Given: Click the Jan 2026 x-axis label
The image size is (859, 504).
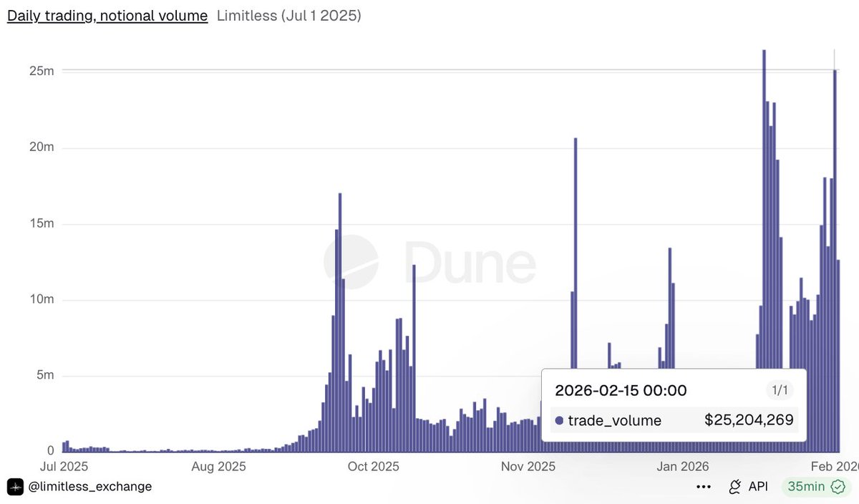Looking at the screenshot, I should pyautogui.click(x=682, y=467).
